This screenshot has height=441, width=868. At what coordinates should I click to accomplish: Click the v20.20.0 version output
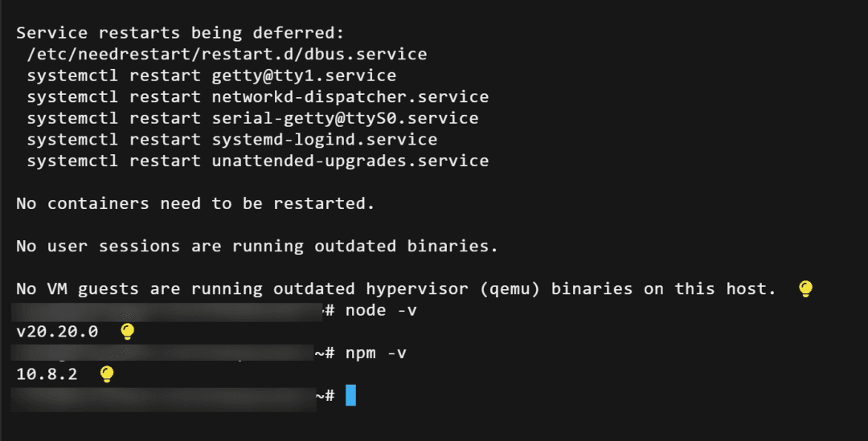pyautogui.click(x=57, y=332)
